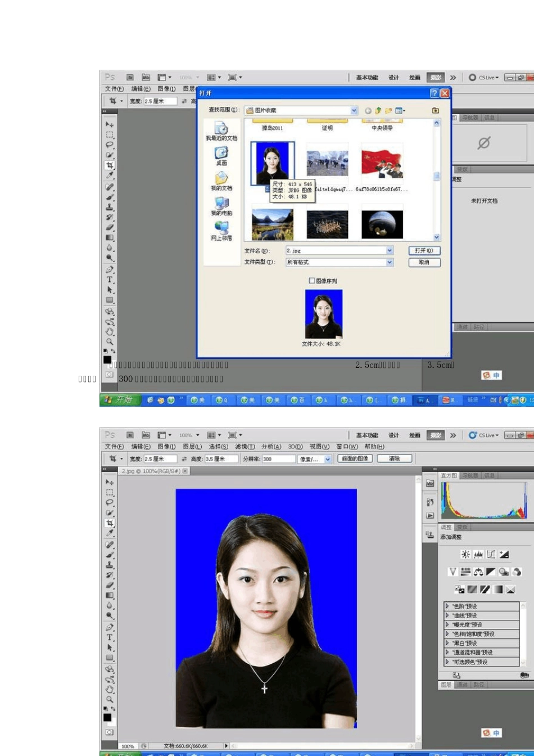
Task: Select the Zoom magnifier tool in the 2.jpg window
Action: [x=110, y=699]
